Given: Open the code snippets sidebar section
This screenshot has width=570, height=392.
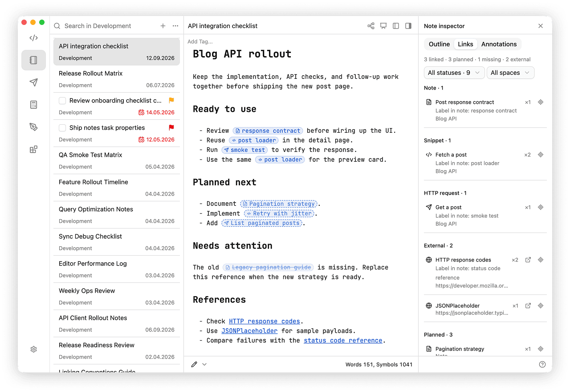Looking at the screenshot, I should (x=33, y=38).
